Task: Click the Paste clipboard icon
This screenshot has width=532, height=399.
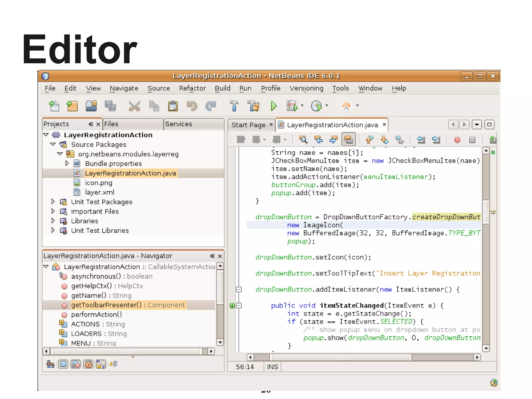Action: tap(173, 106)
